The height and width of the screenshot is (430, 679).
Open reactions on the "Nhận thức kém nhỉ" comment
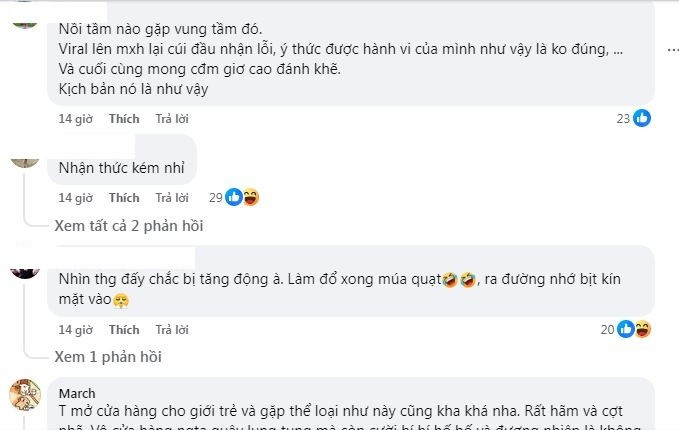[241, 197]
